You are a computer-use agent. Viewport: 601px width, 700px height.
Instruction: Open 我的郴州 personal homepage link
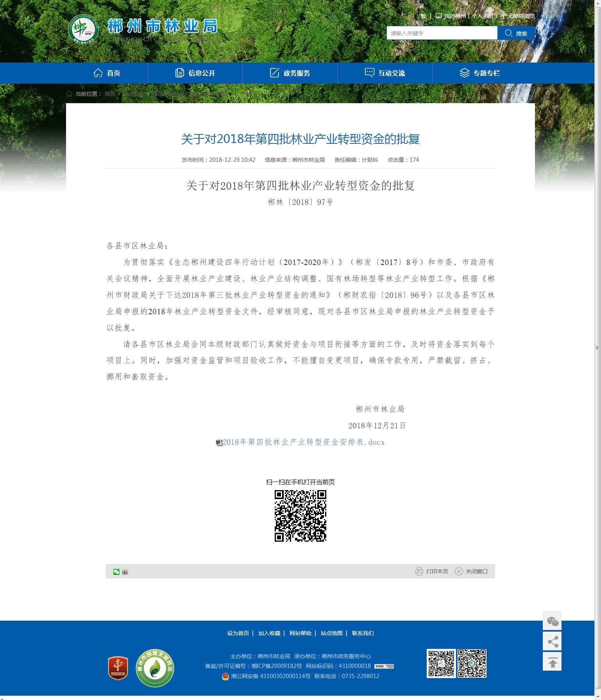[x=467, y=16]
